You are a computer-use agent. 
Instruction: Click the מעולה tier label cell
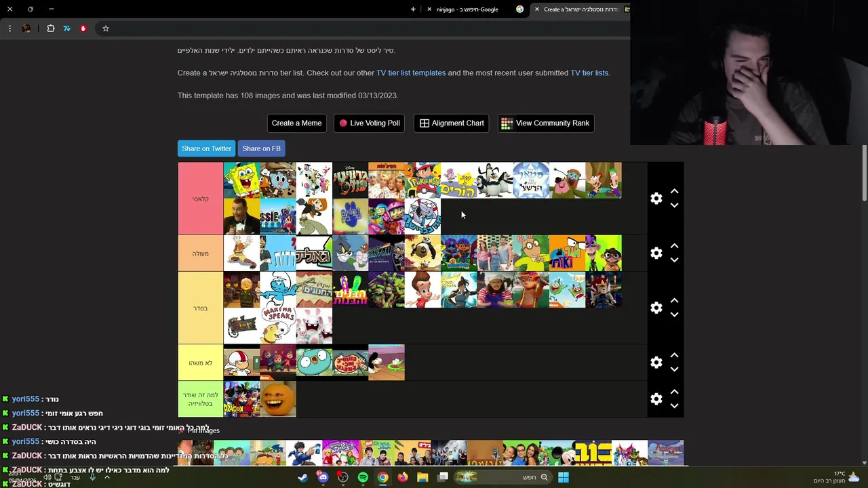tap(201, 253)
